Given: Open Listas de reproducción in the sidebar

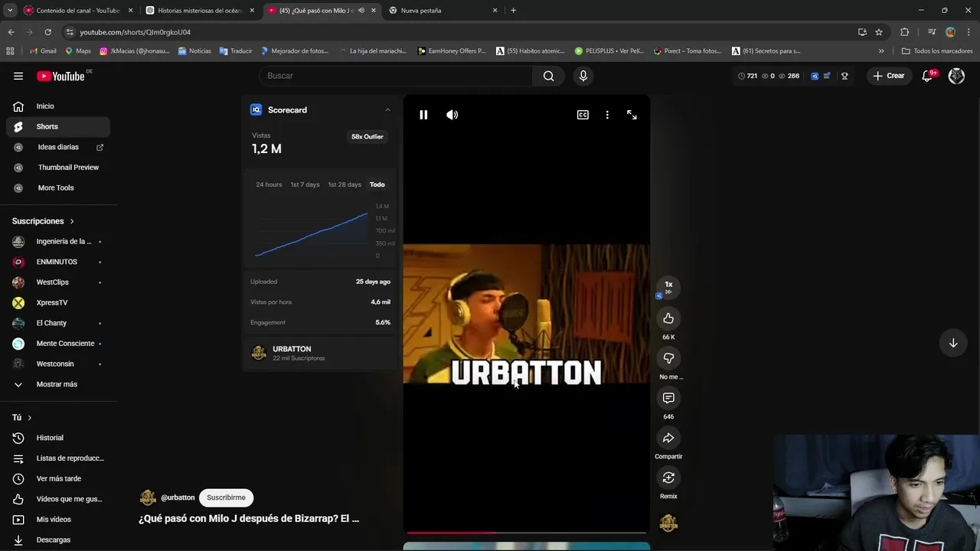Looking at the screenshot, I should [58, 458].
